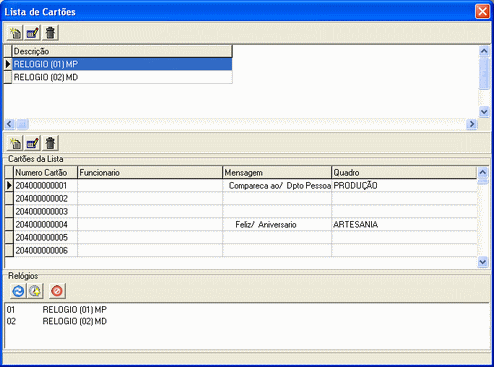Viewport: 494px width, 367px height.
Task: Select the RELOGIO (02) MD row in Descrição list
Action: (x=122, y=77)
